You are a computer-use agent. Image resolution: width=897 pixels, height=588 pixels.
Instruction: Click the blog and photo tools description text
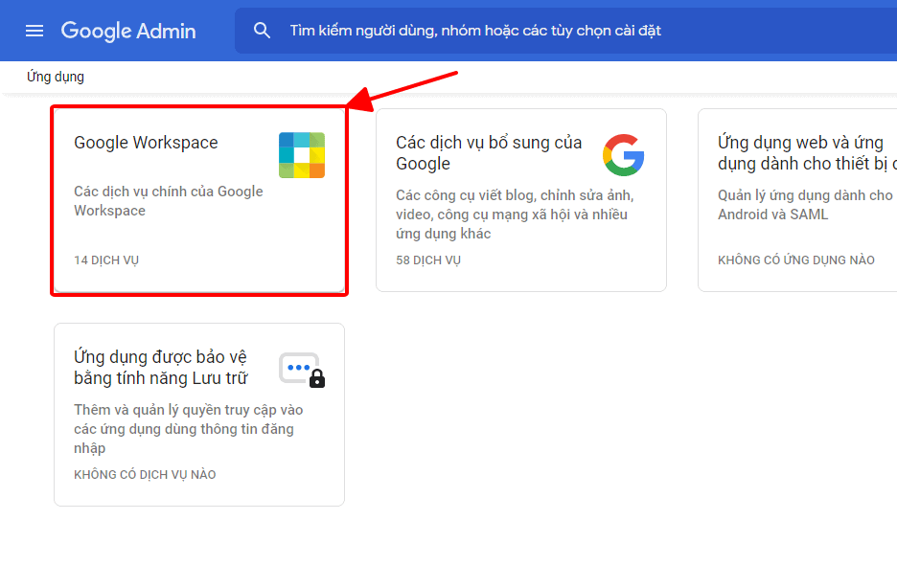[x=515, y=215]
